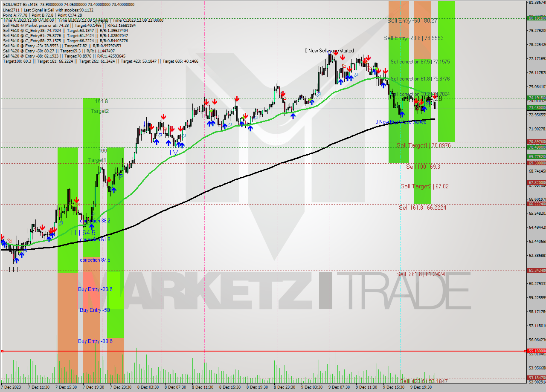Click 'Sell 161.8 | 66.2224' label
The height and width of the screenshot is (392, 546).
(423, 208)
